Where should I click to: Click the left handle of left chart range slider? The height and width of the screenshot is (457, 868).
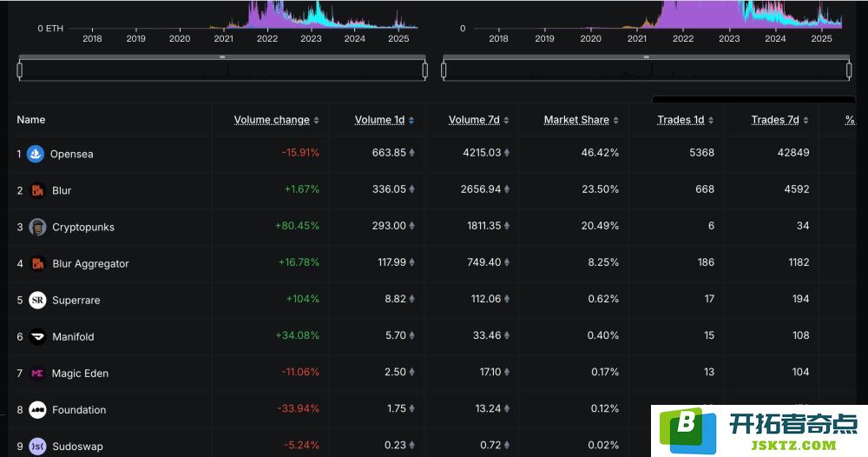[20, 70]
